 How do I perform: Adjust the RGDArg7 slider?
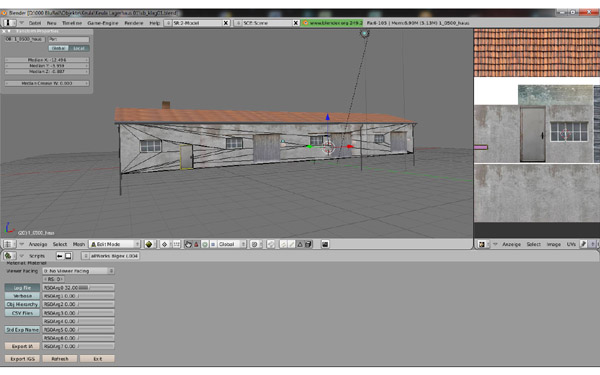coord(78,346)
